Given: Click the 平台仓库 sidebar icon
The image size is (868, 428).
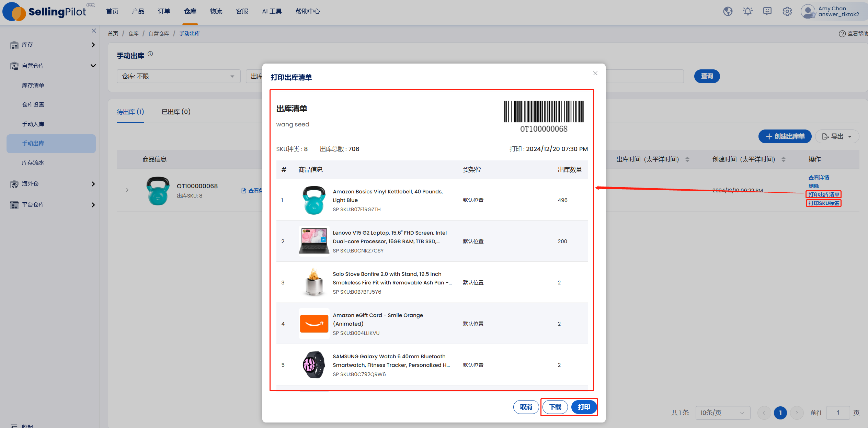Looking at the screenshot, I should [14, 205].
